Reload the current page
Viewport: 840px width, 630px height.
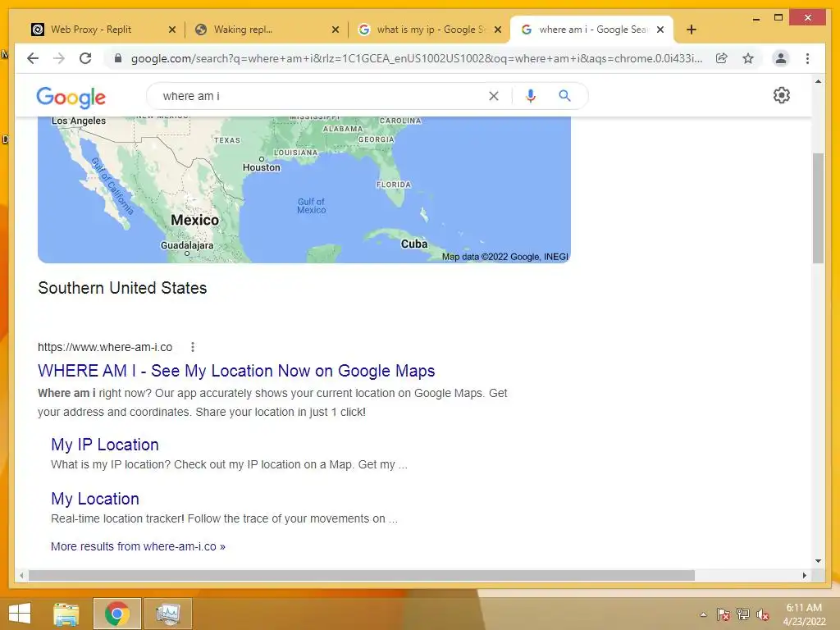tap(85, 58)
